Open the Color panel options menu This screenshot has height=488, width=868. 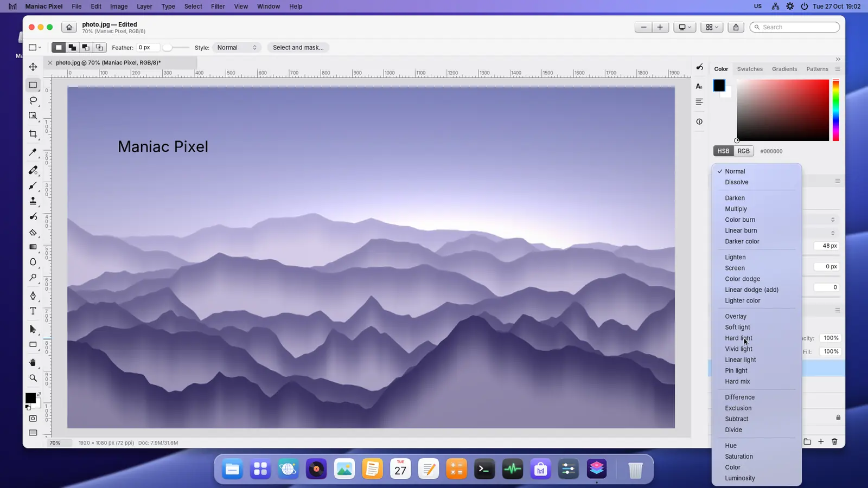click(x=838, y=69)
